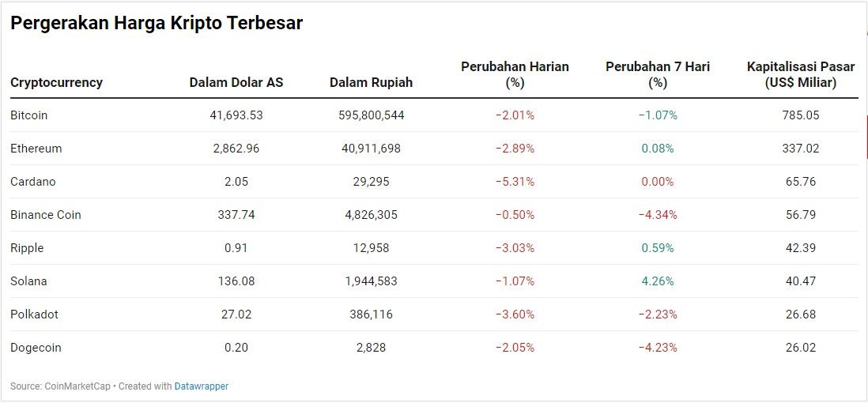
Task: Click Ethereum's market cap value 337.02
Action: coord(801,149)
